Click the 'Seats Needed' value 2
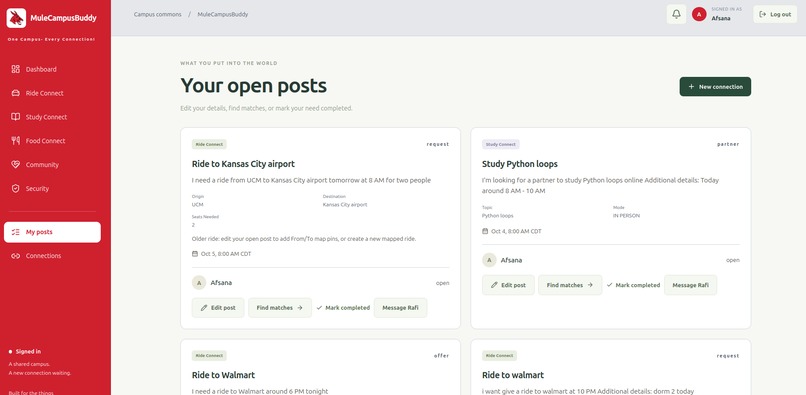The image size is (806, 395). pos(193,225)
